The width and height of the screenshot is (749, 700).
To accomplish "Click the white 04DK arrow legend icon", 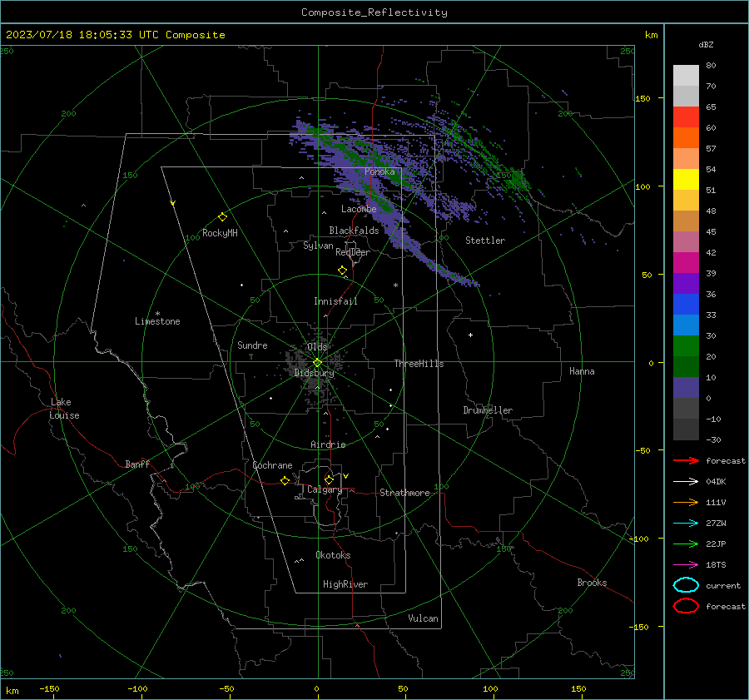I will (x=686, y=481).
